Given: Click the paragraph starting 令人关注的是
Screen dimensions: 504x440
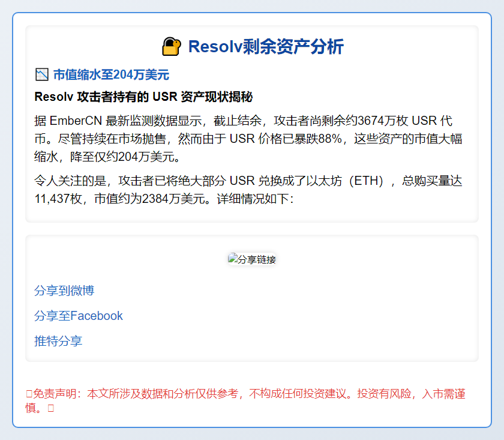Looking at the screenshot, I should [248, 190].
